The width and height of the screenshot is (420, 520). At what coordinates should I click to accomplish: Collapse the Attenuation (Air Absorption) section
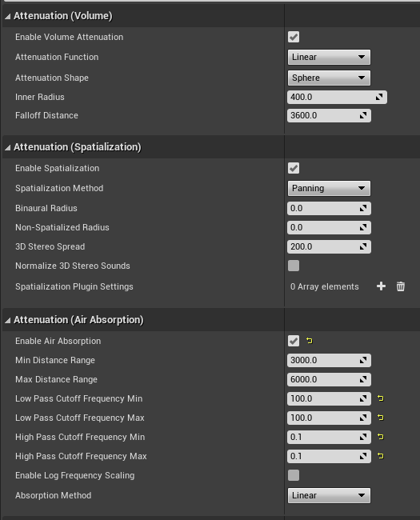point(8,320)
